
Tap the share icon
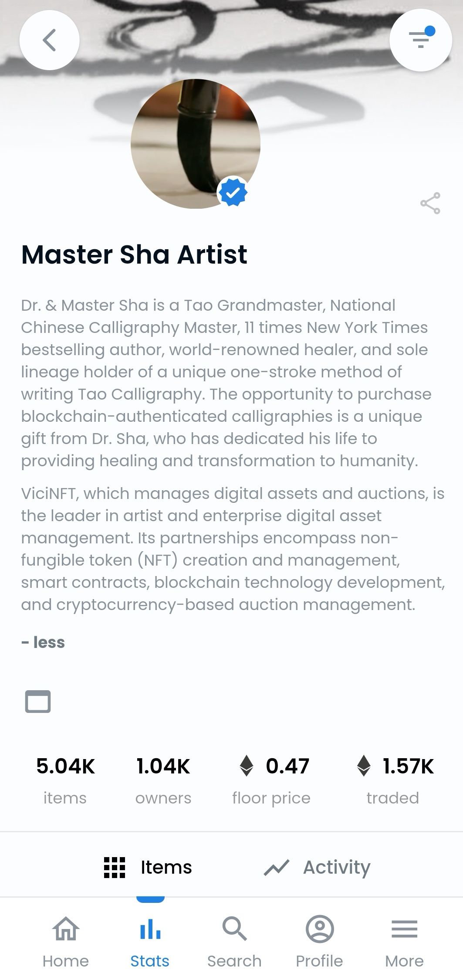[430, 203]
